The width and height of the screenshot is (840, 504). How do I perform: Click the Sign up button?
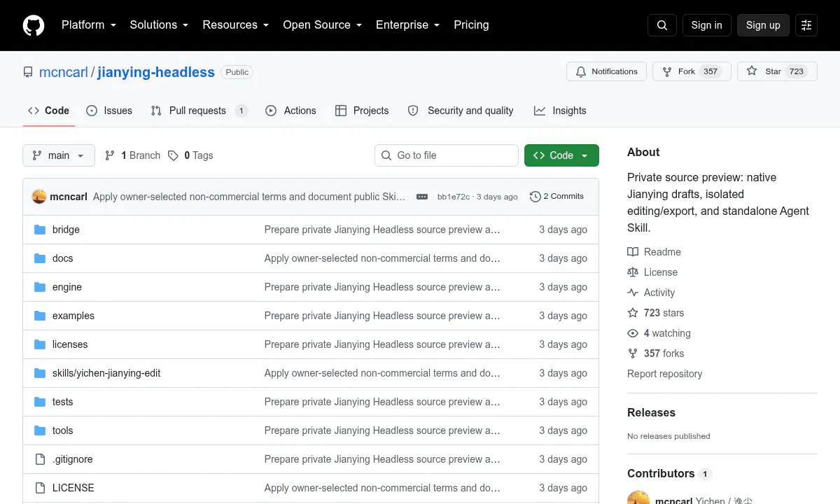763,25
